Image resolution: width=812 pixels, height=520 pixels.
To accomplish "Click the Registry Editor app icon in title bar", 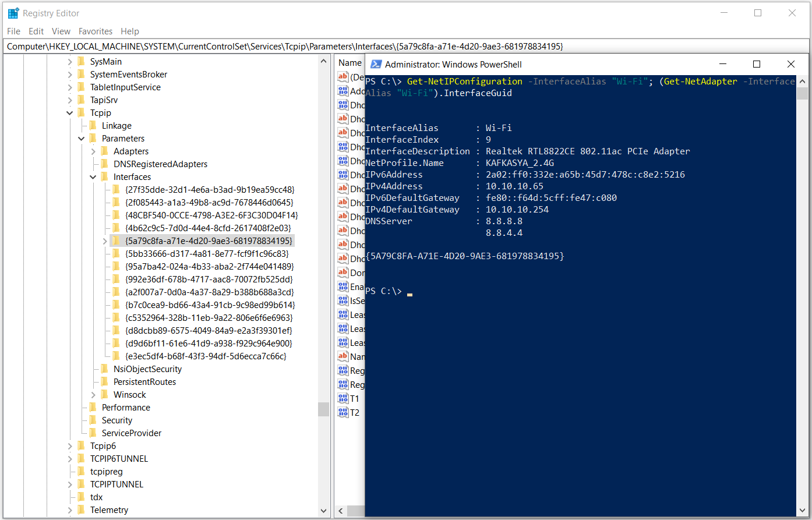I will click(x=13, y=13).
